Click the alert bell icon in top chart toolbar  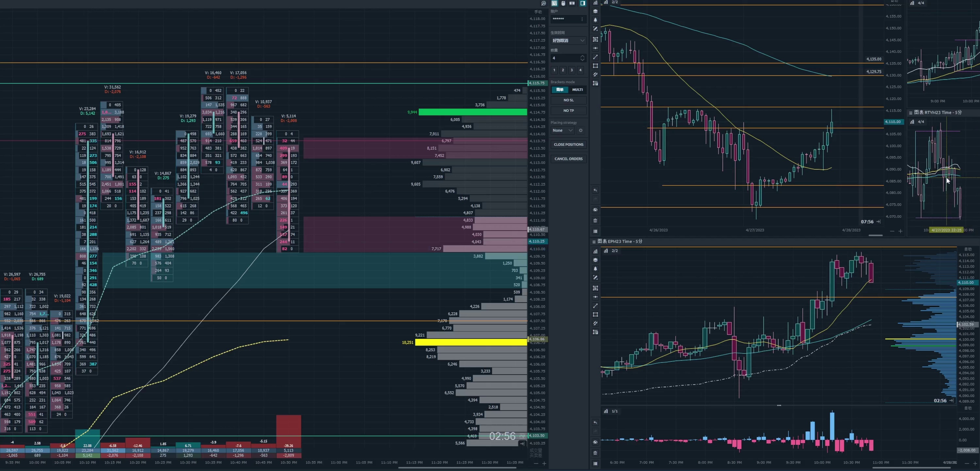click(x=595, y=20)
